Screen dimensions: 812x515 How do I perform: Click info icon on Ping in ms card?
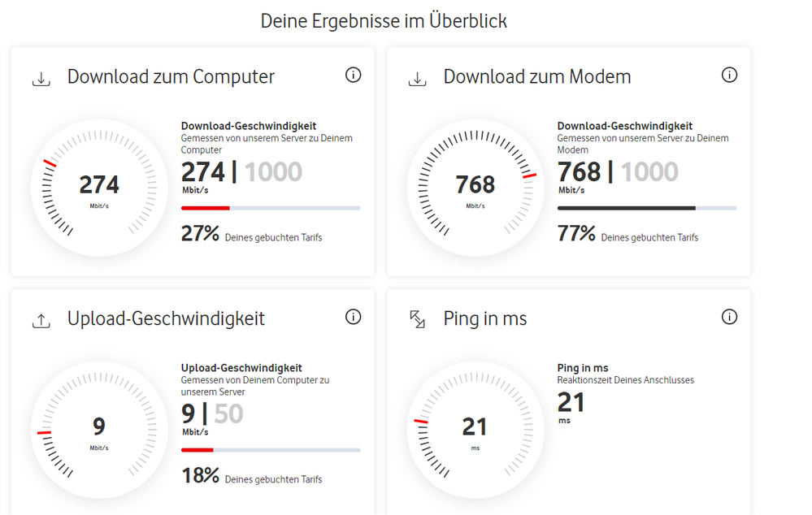pyautogui.click(x=729, y=317)
